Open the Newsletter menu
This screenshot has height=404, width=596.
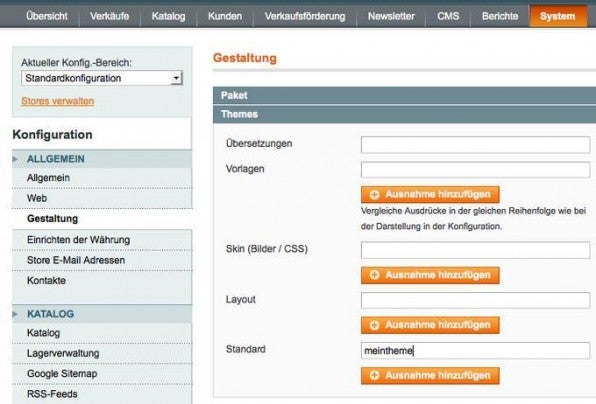(391, 16)
